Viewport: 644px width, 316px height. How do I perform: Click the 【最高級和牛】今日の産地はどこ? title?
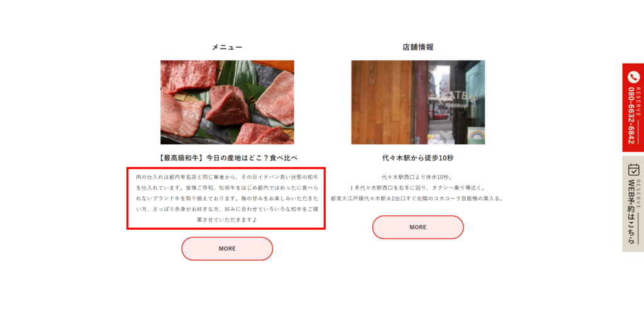click(227, 158)
